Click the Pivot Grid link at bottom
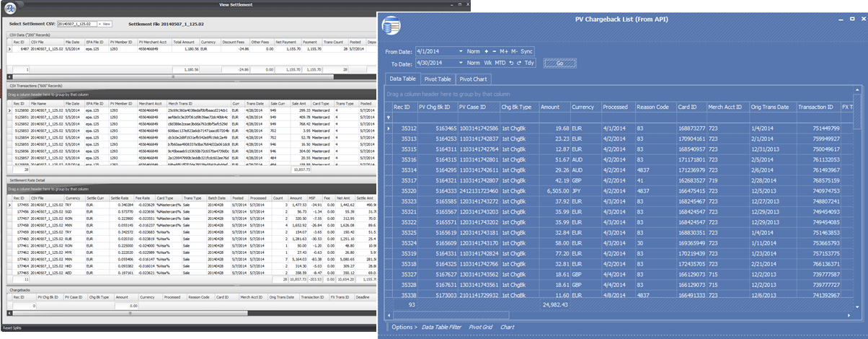The width and height of the screenshot is (868, 339). coord(480,327)
